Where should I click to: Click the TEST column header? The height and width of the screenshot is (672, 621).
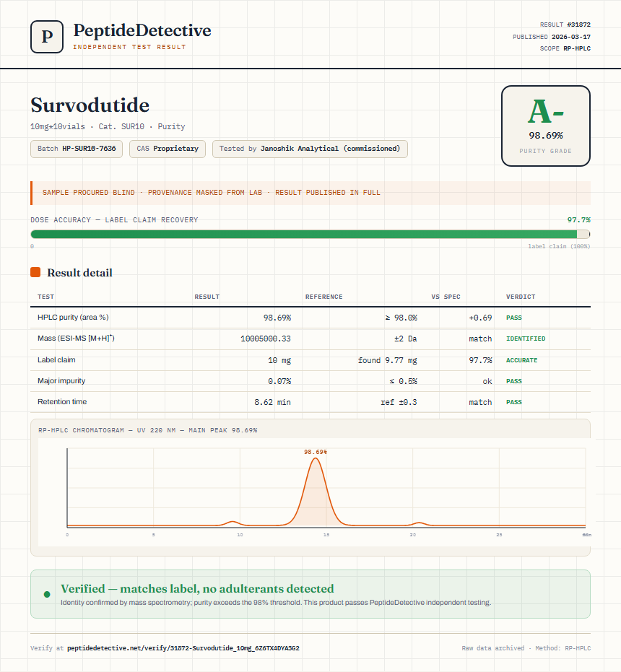pos(46,297)
